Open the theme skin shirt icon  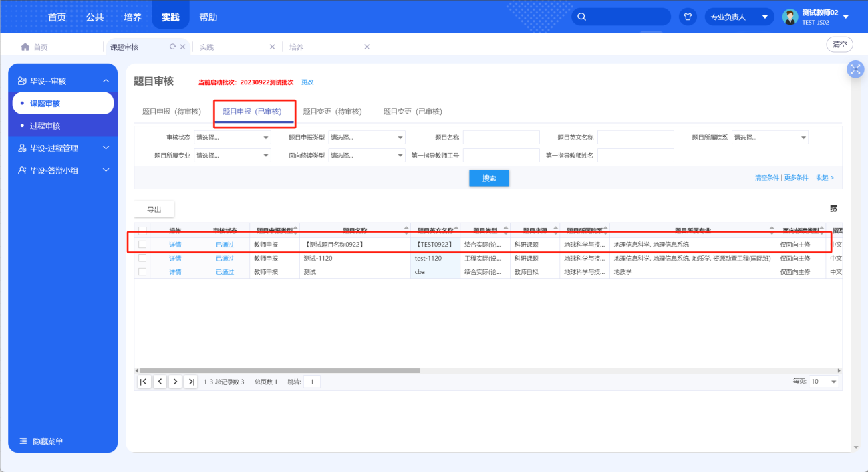pyautogui.click(x=688, y=17)
